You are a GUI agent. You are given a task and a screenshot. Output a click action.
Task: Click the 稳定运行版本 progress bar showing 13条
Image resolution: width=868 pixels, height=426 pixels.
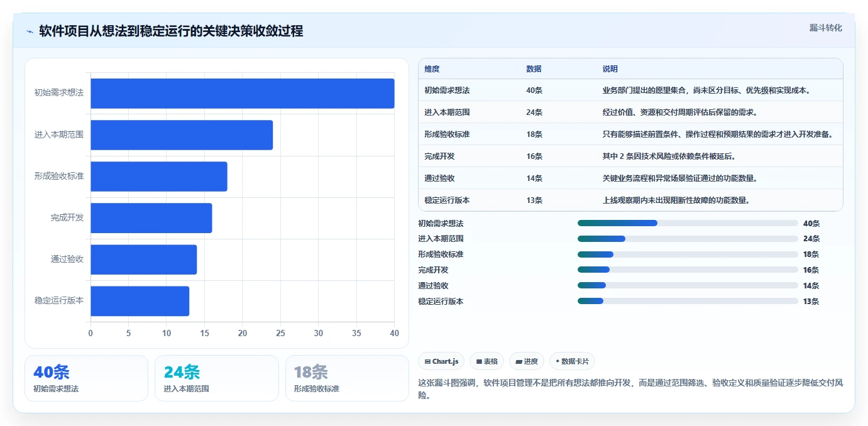(688, 301)
